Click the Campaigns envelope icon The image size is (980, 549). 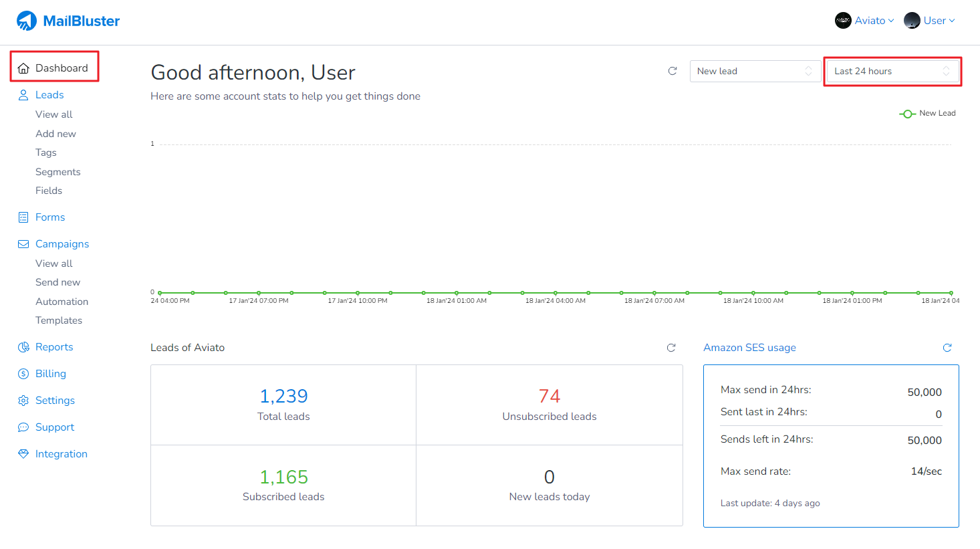pos(23,244)
